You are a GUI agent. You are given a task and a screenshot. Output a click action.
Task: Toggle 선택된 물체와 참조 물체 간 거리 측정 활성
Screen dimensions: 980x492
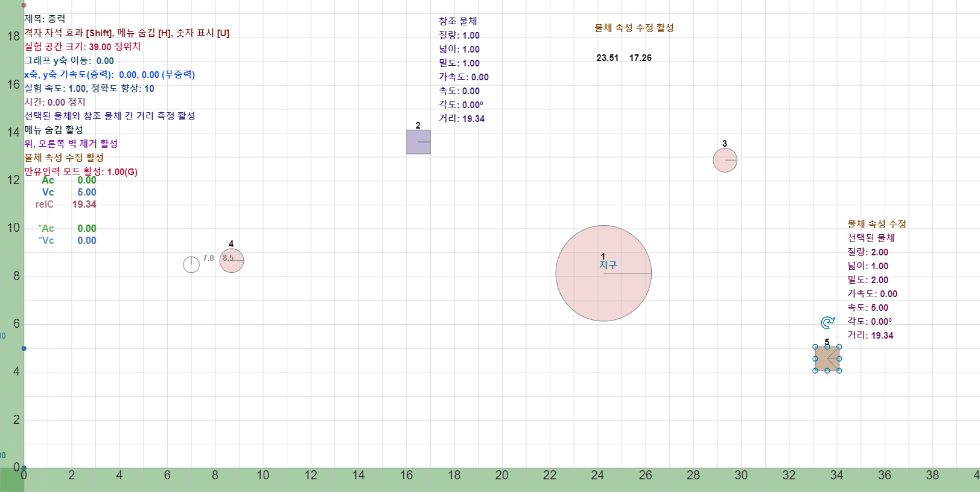110,116
